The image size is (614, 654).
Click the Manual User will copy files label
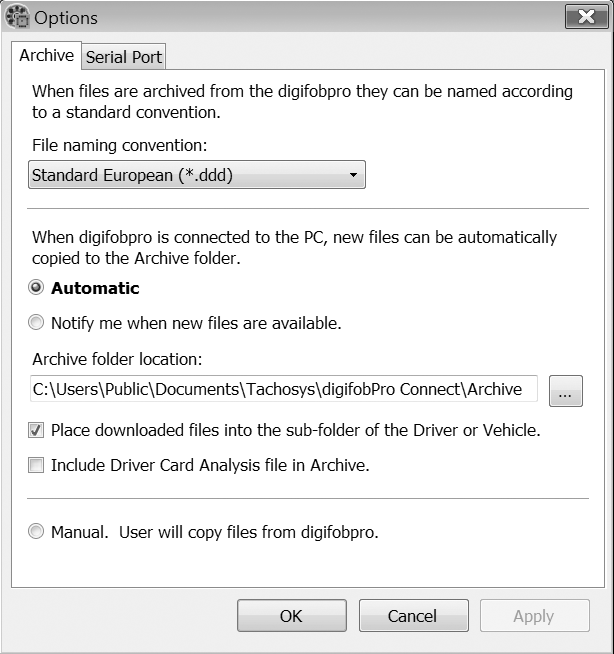(215, 532)
